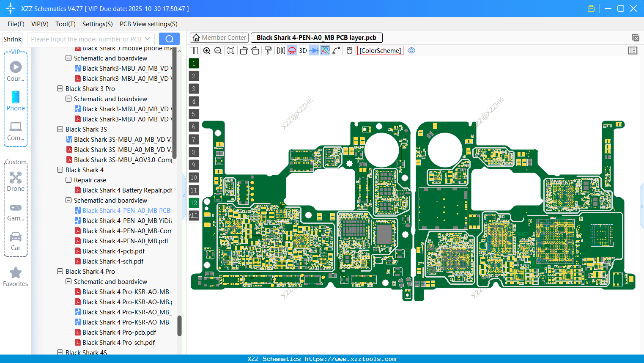The image size is (644, 363).
Task: Select the Zoom Out tool on toolbar
Action: click(217, 50)
